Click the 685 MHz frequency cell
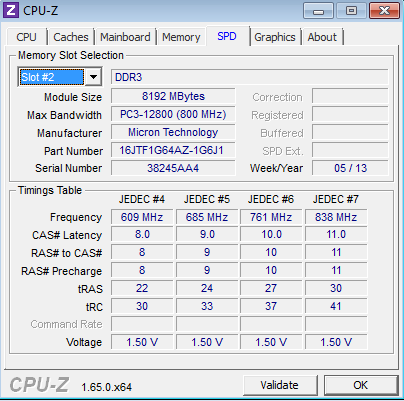The width and height of the screenshot is (404, 401). [x=207, y=217]
